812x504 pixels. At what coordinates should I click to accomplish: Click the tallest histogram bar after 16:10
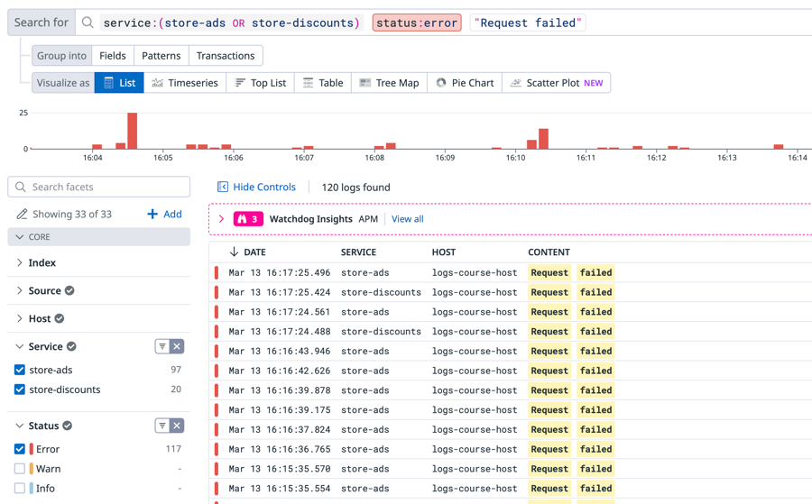click(543, 139)
